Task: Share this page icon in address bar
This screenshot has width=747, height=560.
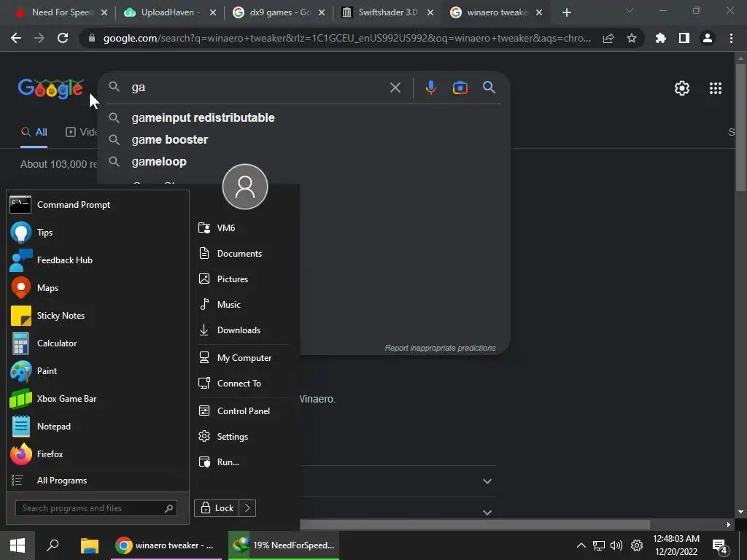Action: [x=608, y=38]
